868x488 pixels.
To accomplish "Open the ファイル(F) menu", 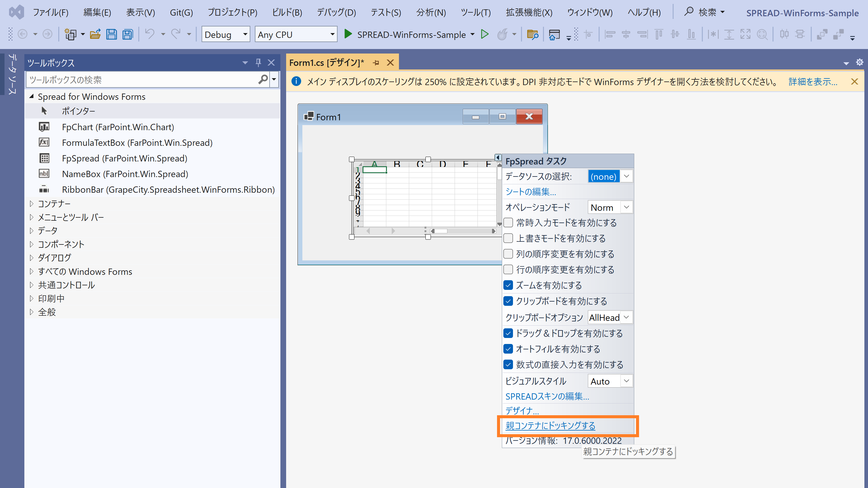I will (51, 12).
